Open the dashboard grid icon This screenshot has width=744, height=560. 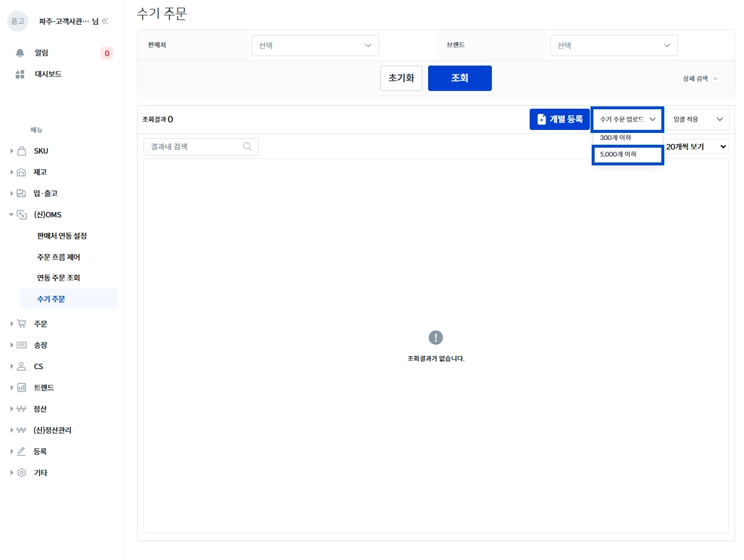pyautogui.click(x=20, y=74)
